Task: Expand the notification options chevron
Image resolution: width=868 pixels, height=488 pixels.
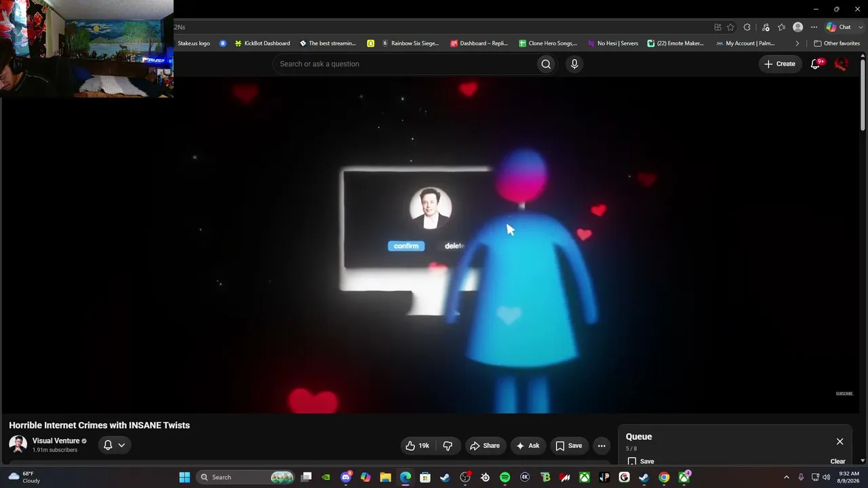Action: (x=121, y=445)
